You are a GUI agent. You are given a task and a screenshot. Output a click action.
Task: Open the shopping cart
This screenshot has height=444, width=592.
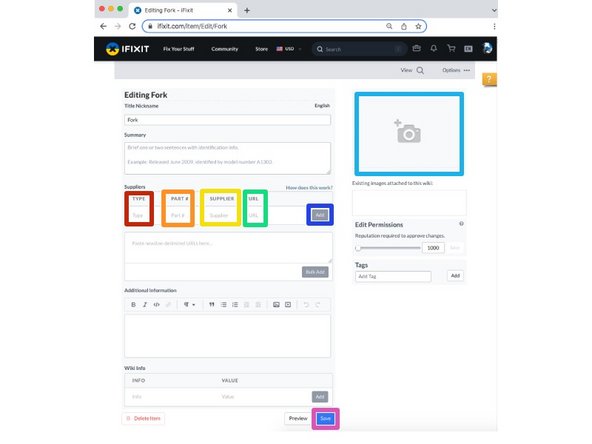tap(451, 48)
